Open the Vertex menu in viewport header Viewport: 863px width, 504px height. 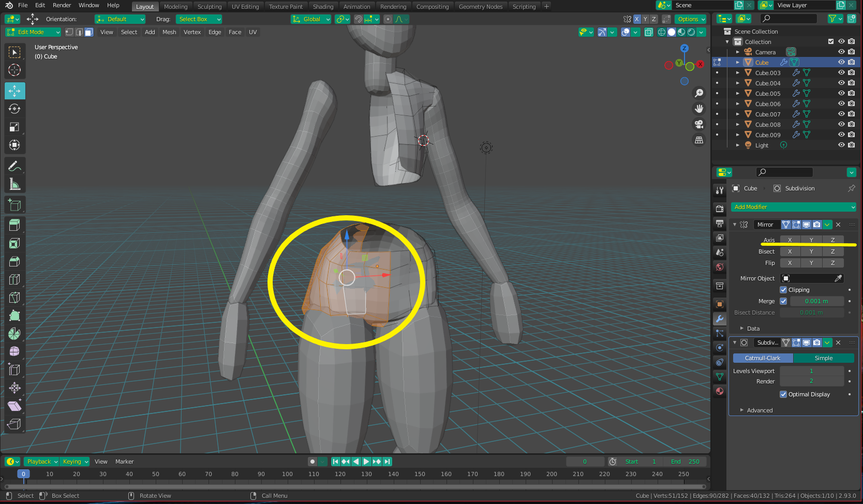(x=192, y=32)
